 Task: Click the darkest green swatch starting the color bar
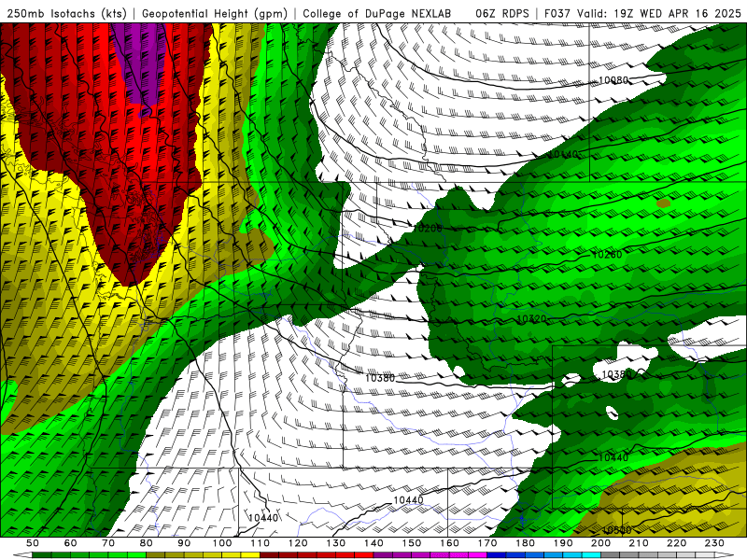coord(42,555)
